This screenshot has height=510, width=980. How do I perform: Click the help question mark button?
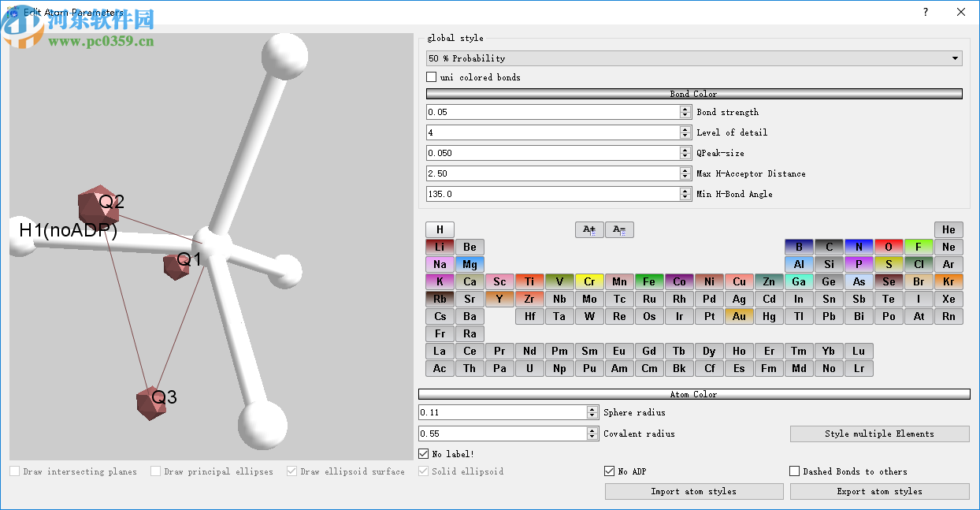click(926, 12)
